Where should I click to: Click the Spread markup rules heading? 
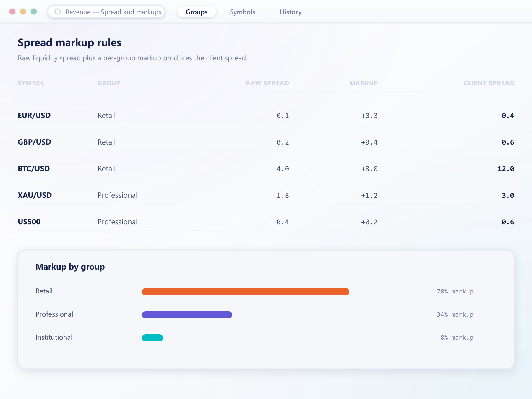[69, 43]
